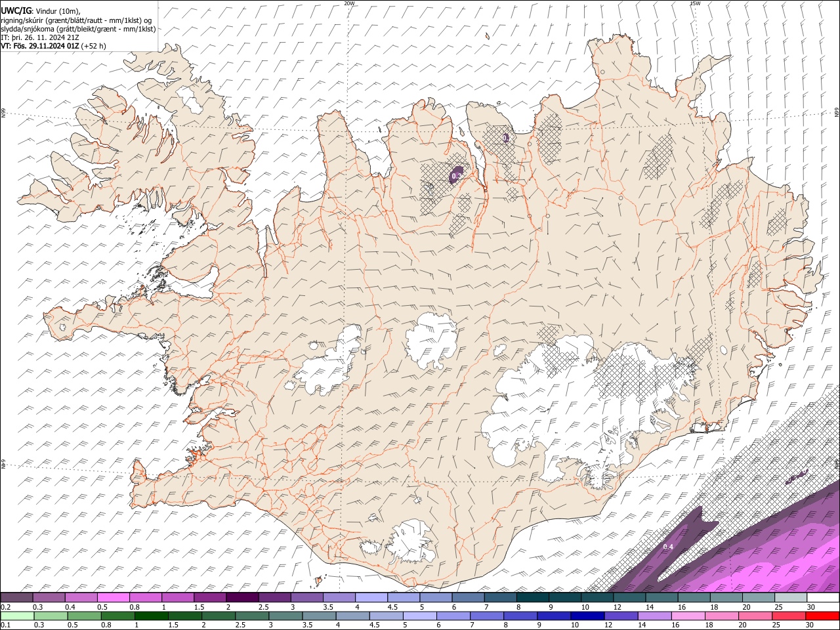Screen dimensions: 840x630
Task: Pick white upper swatch starting at 30
Action: point(823,598)
